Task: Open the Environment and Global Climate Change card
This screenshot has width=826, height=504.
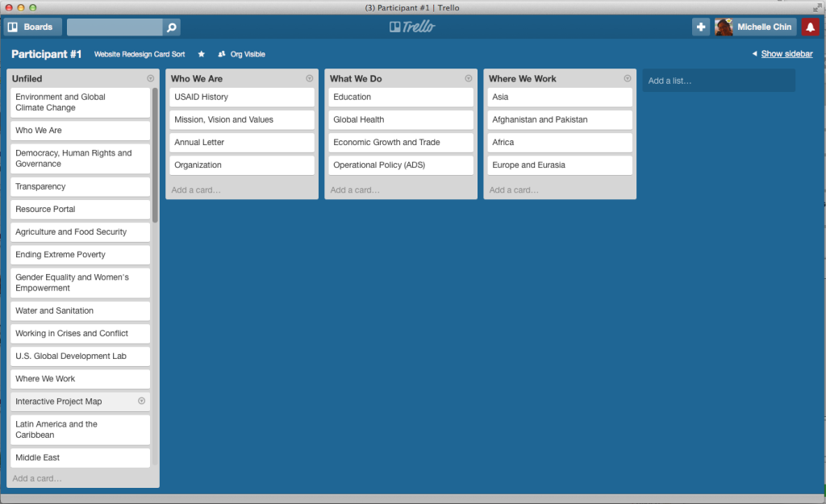Action: (80, 102)
